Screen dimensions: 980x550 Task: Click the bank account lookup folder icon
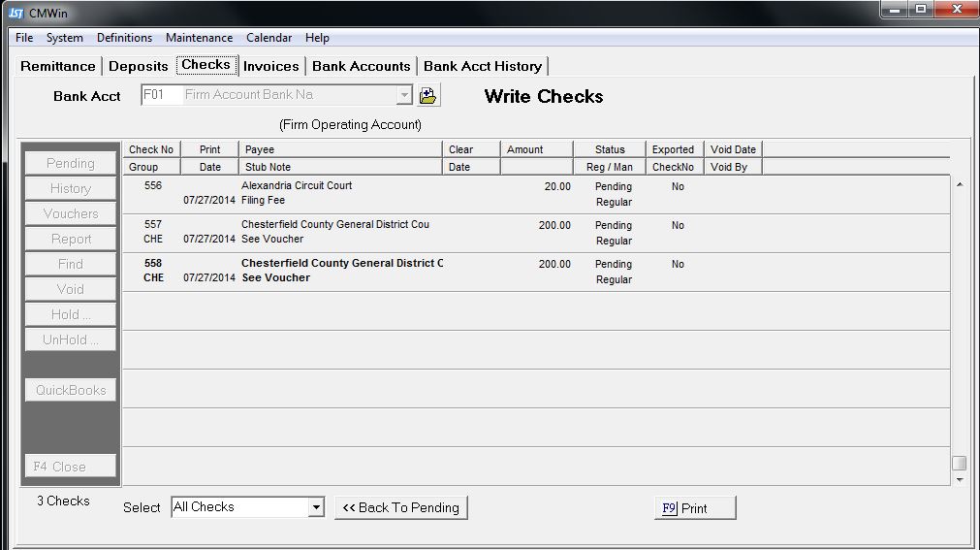coord(428,95)
